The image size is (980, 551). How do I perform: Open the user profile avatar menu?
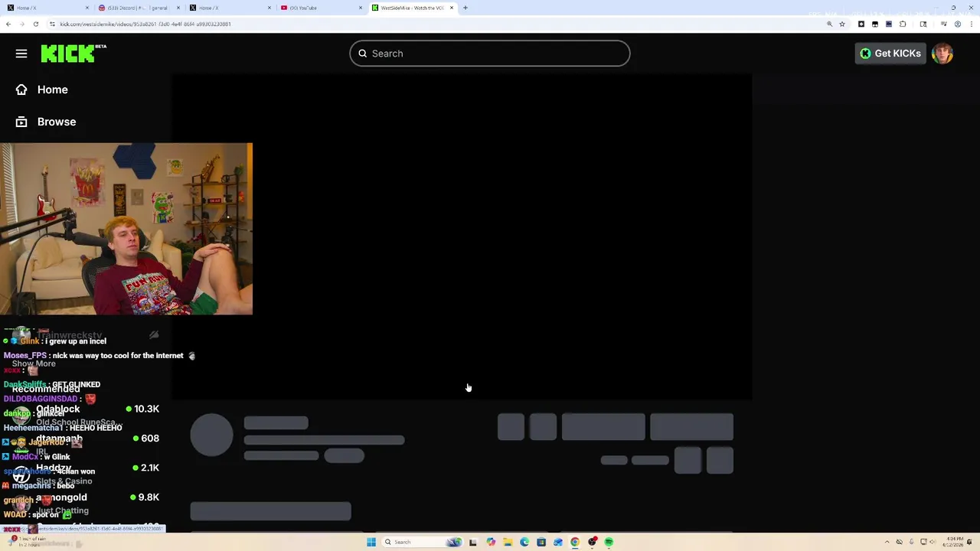click(942, 54)
